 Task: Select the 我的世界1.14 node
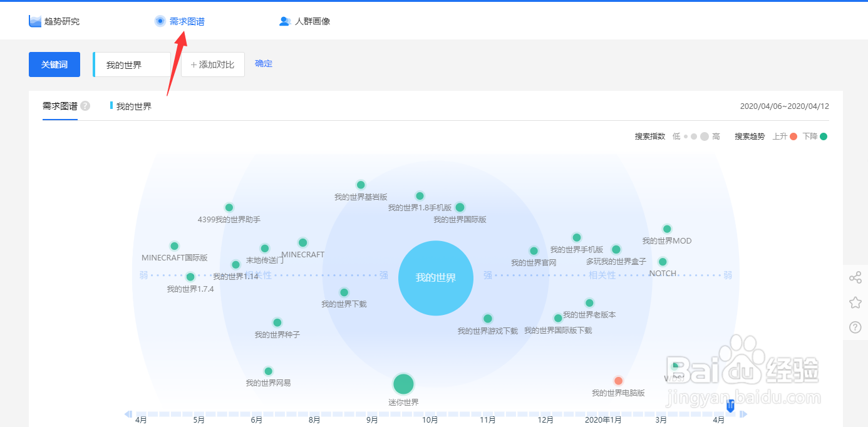(235, 265)
